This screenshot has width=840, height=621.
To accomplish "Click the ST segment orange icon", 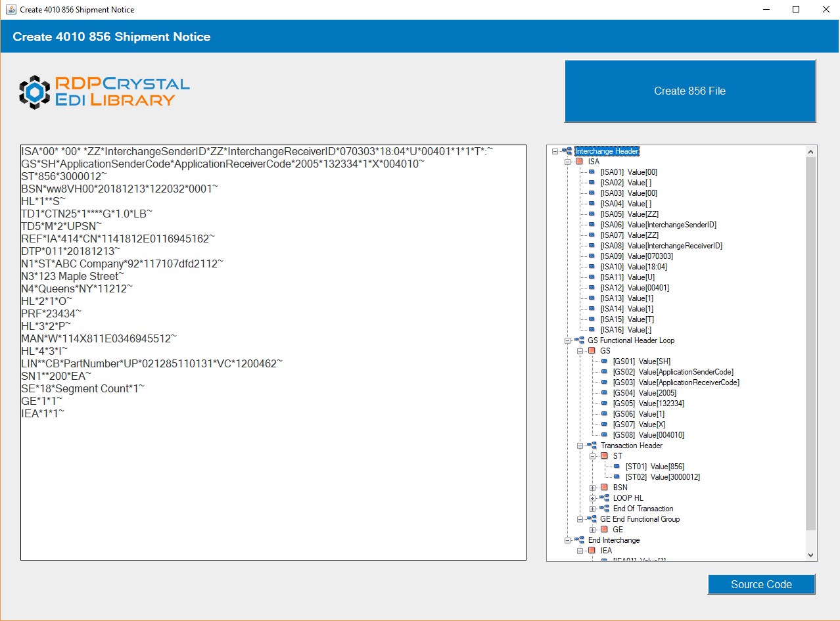I will (x=604, y=456).
